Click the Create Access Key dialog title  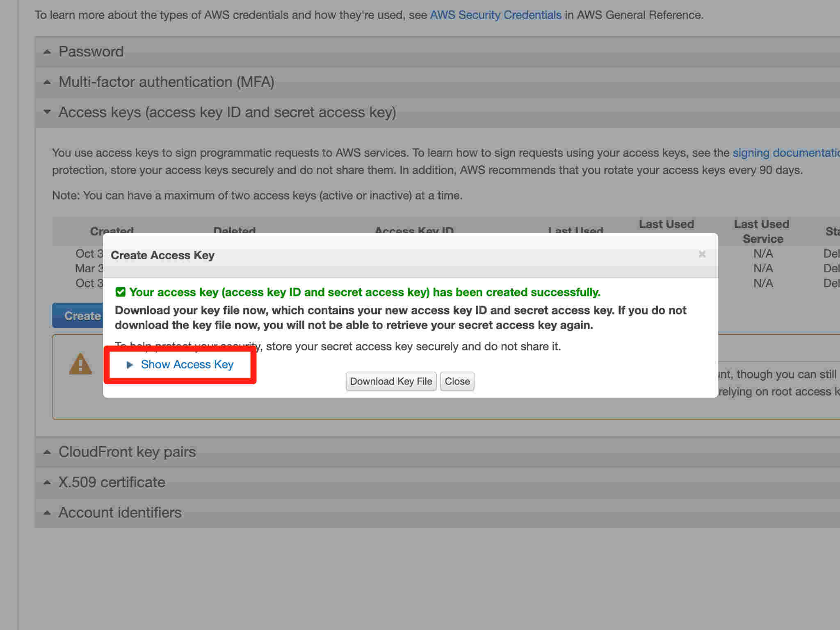(x=163, y=255)
